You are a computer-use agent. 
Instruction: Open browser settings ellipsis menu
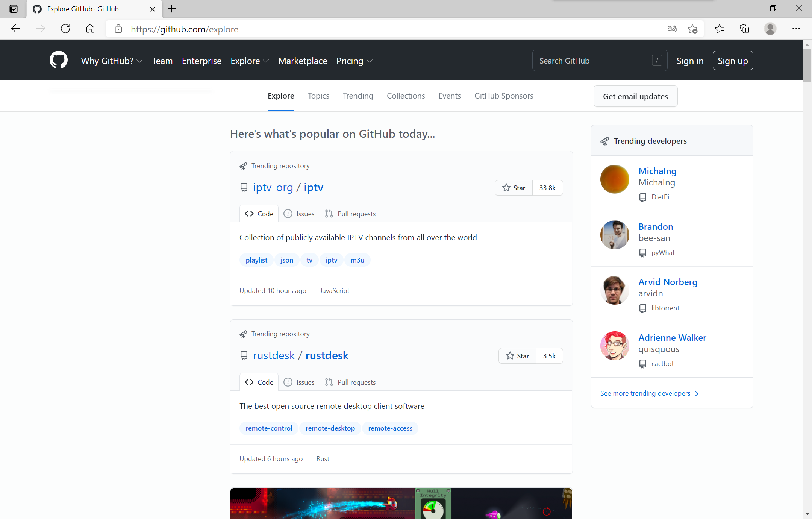[x=796, y=29]
